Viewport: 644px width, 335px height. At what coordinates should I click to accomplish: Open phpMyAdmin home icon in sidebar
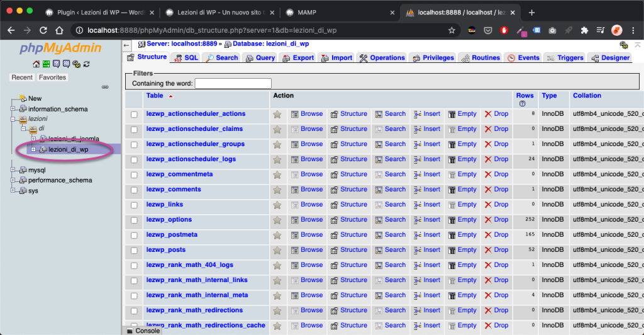(36, 64)
